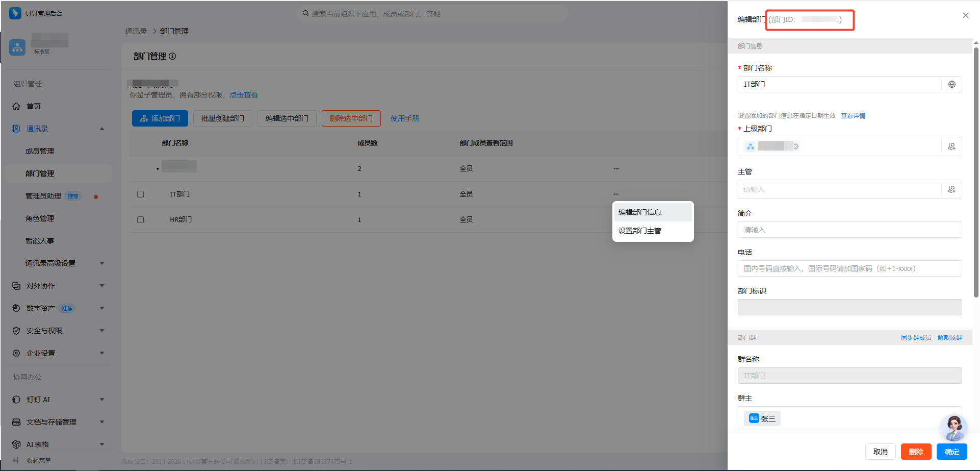The image size is (980, 471).
Task: Click 取消 to cancel editing
Action: [881, 452]
